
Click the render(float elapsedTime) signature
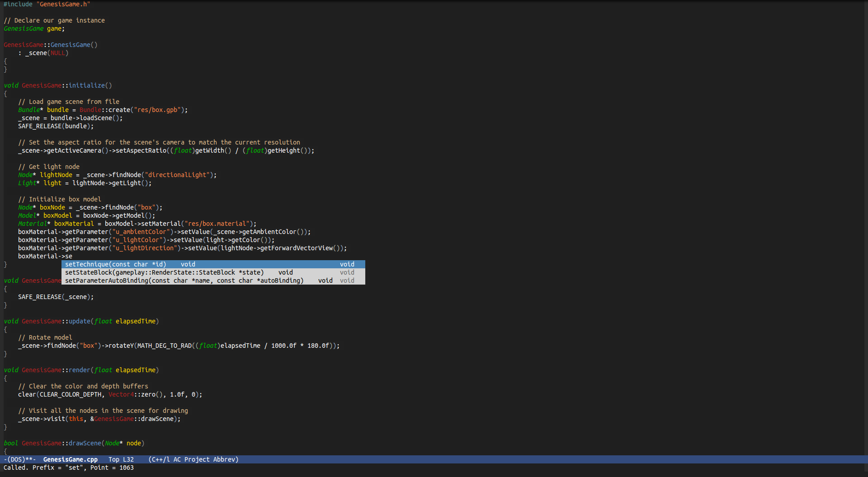[x=114, y=370]
